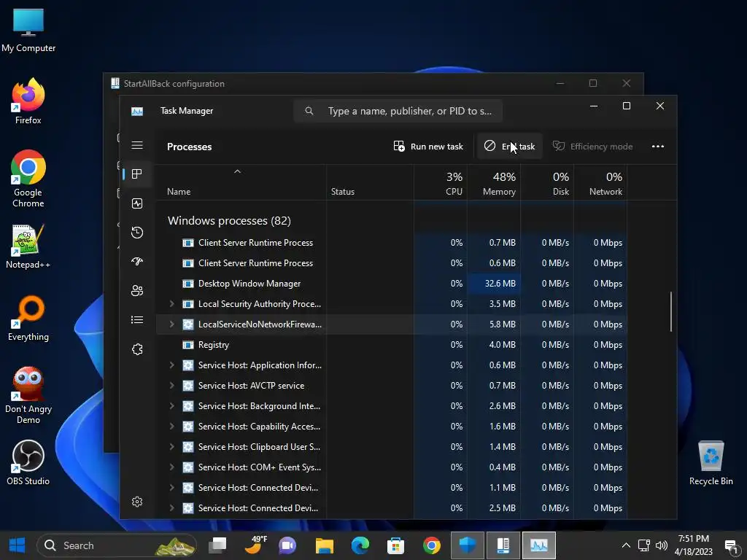This screenshot has width=747, height=560.
Task: Expand Service Host: Application Information row
Action: (172, 365)
